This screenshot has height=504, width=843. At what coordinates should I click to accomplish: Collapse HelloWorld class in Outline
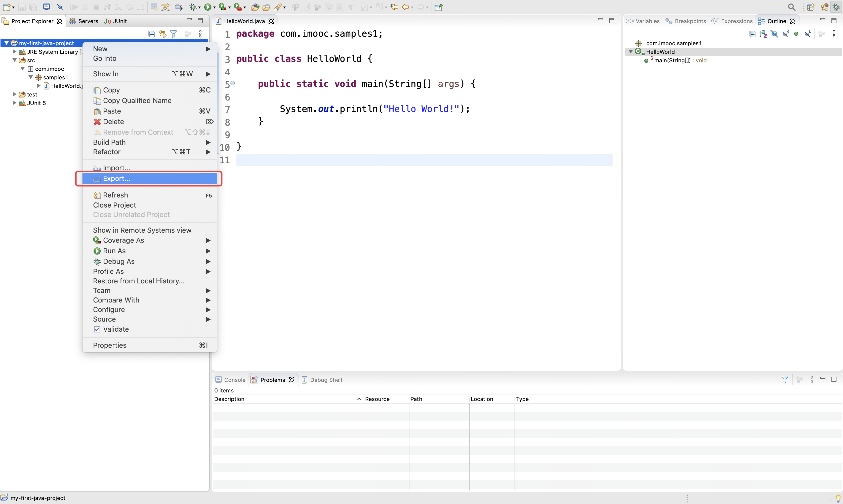[630, 52]
